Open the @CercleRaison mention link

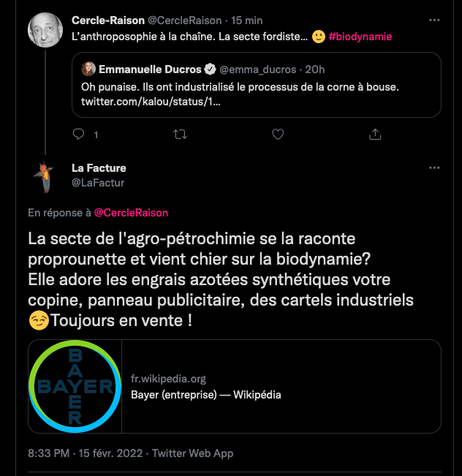click(x=131, y=213)
